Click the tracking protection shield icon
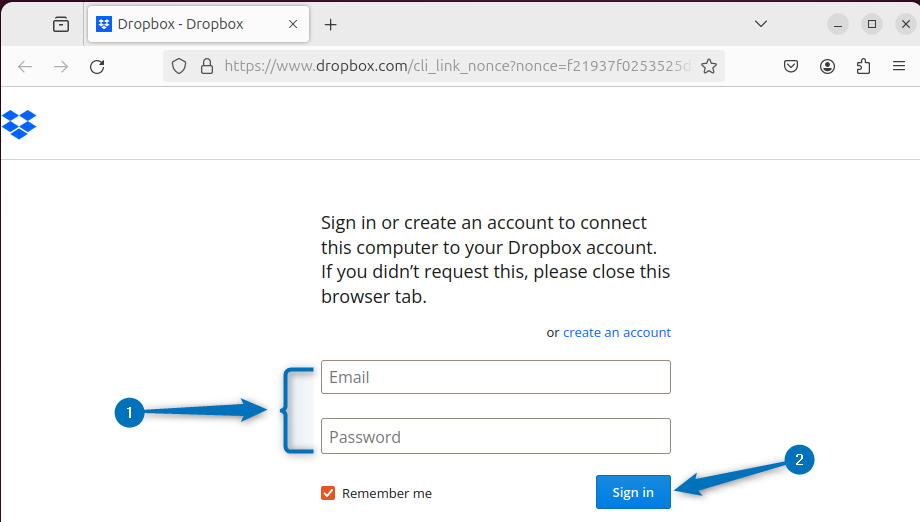Image resolution: width=920 pixels, height=522 pixels. 179,67
